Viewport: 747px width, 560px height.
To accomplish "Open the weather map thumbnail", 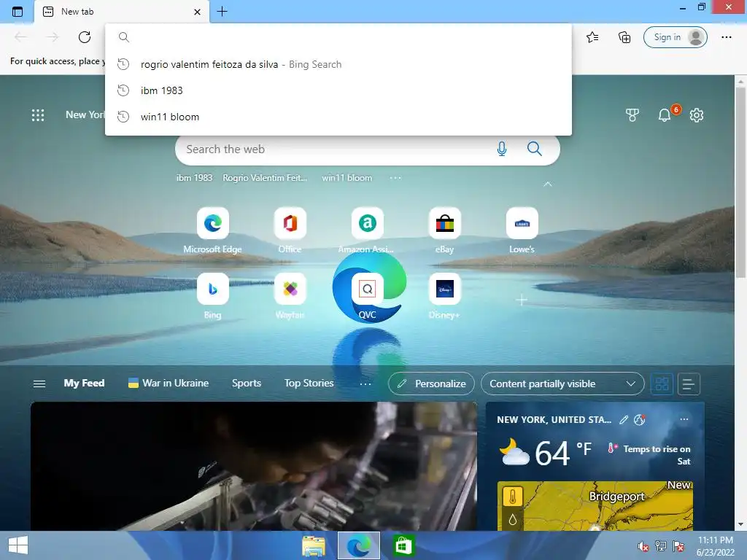I will [x=595, y=506].
